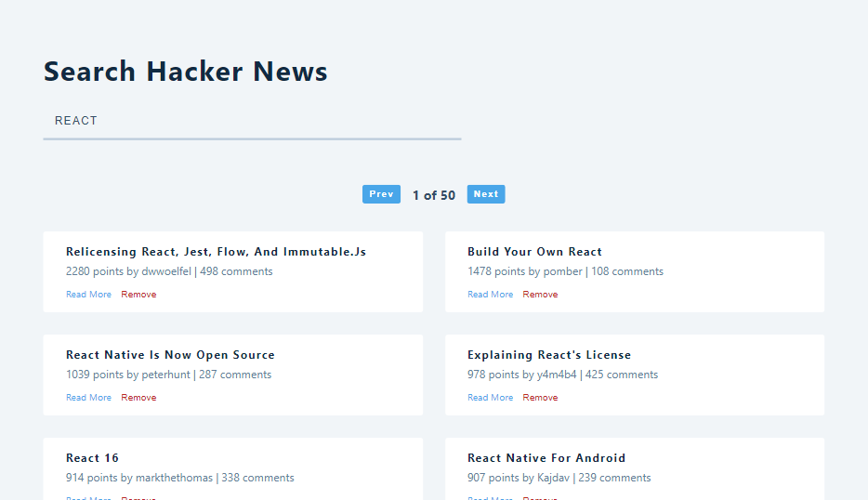The height and width of the screenshot is (500, 868).
Task: Click '978 points by y4m4b4' info line
Action: [x=562, y=375]
